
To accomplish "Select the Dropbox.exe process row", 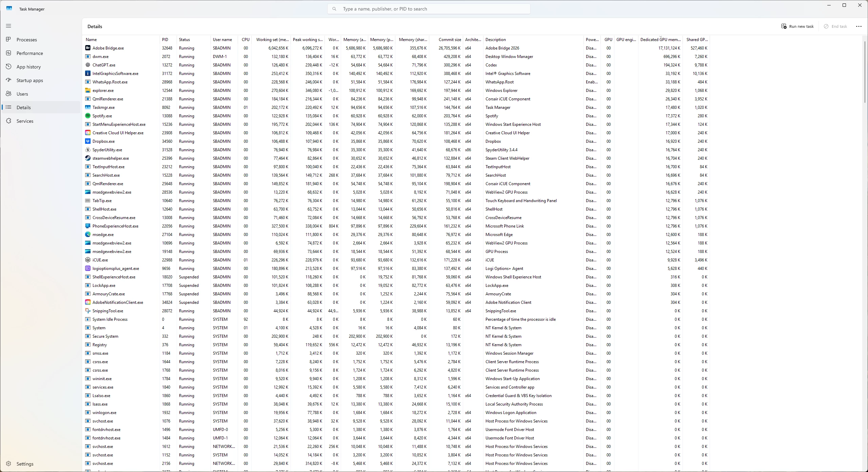I will [x=397, y=141].
